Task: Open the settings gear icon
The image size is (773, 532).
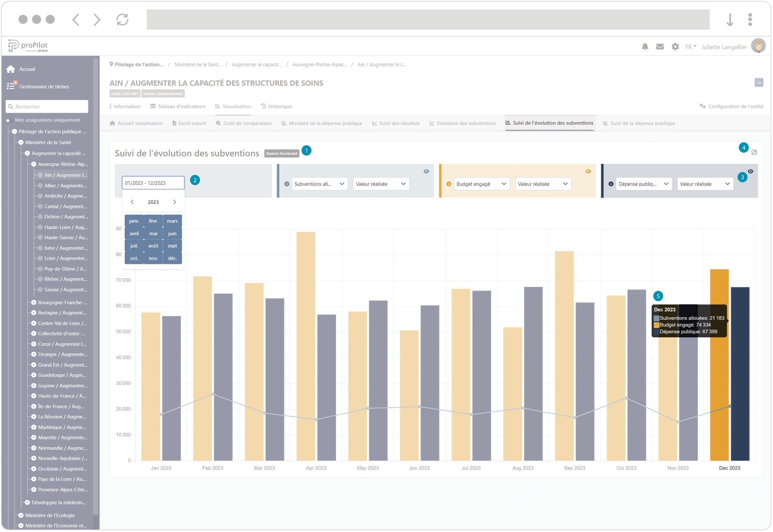Action: pyautogui.click(x=675, y=47)
